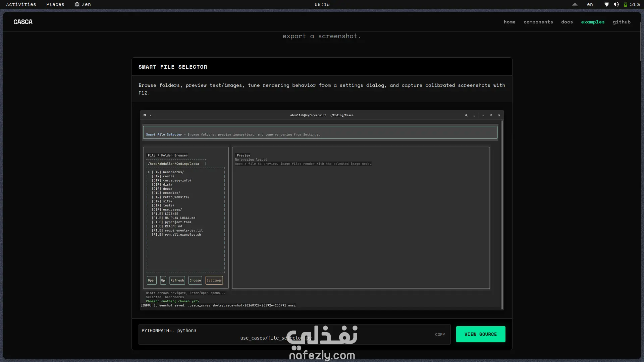Viewport: 644px width, 362px height.
Task: Open the Wi-Fi network indicator
Action: point(606,4)
